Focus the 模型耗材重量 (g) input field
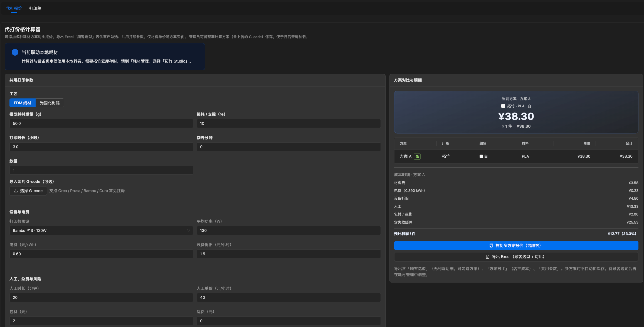The height and width of the screenshot is (327, 644). (101, 123)
